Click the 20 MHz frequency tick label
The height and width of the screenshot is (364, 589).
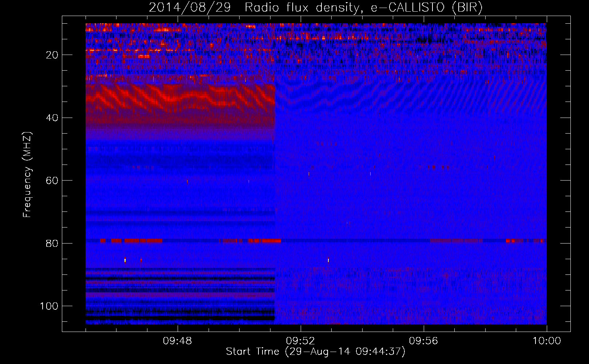(52, 55)
